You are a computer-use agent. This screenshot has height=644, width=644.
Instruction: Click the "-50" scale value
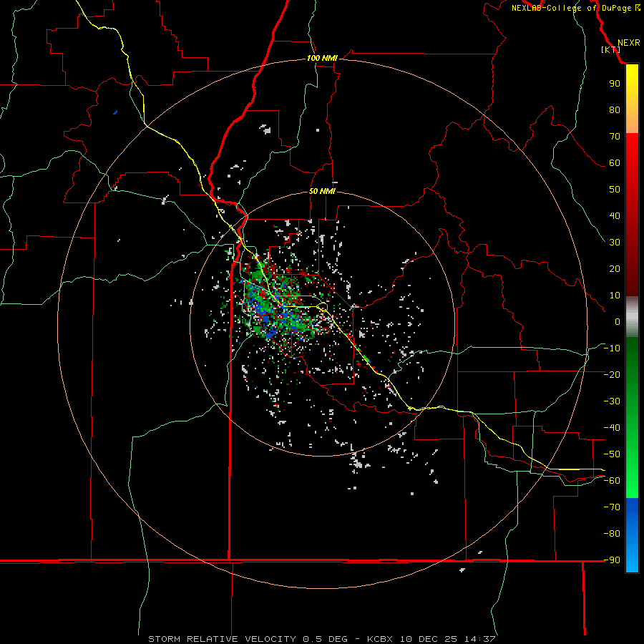[612, 454]
